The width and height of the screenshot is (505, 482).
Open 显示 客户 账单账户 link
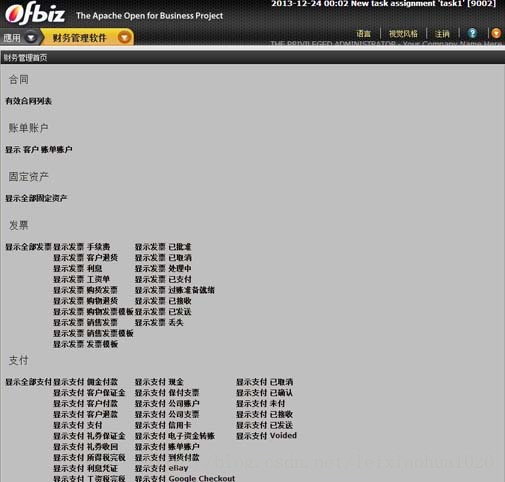[x=39, y=150]
